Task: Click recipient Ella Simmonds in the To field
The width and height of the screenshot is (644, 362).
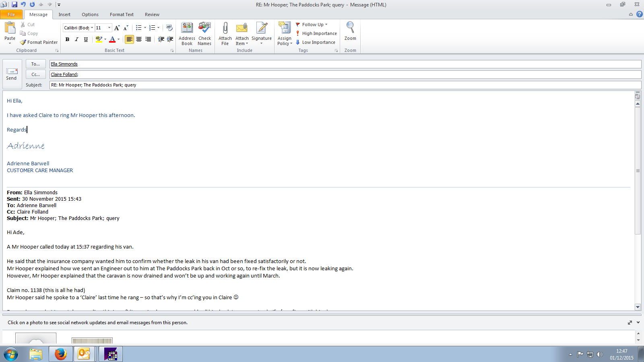Action: click(x=64, y=64)
